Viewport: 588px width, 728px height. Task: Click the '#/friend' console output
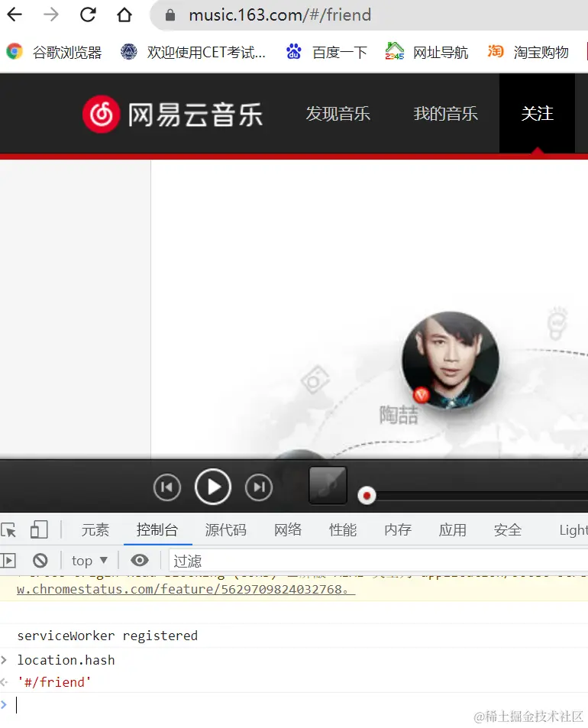pyautogui.click(x=53, y=682)
